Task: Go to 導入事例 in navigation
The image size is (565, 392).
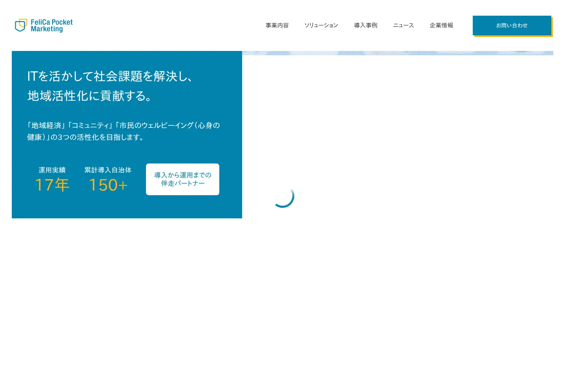Action: click(x=366, y=25)
